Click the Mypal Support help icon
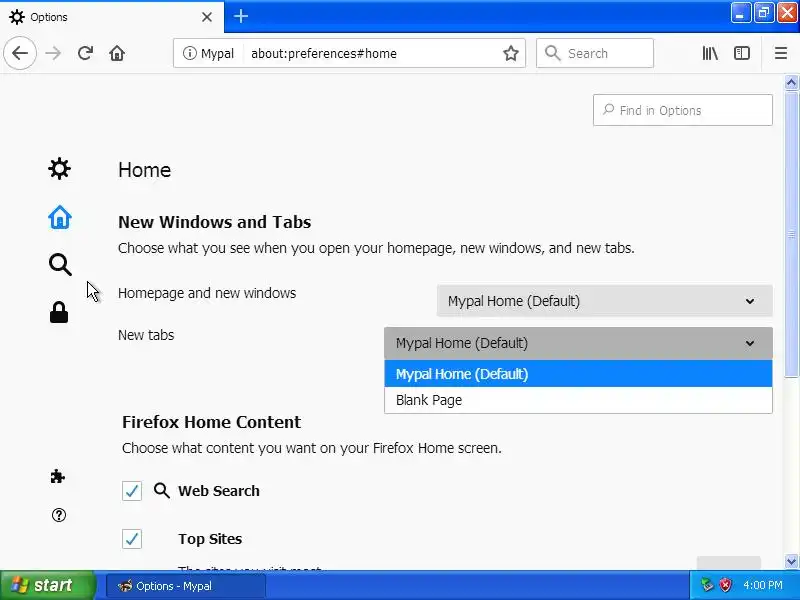Viewport: 800px width, 600px height. coord(58,516)
